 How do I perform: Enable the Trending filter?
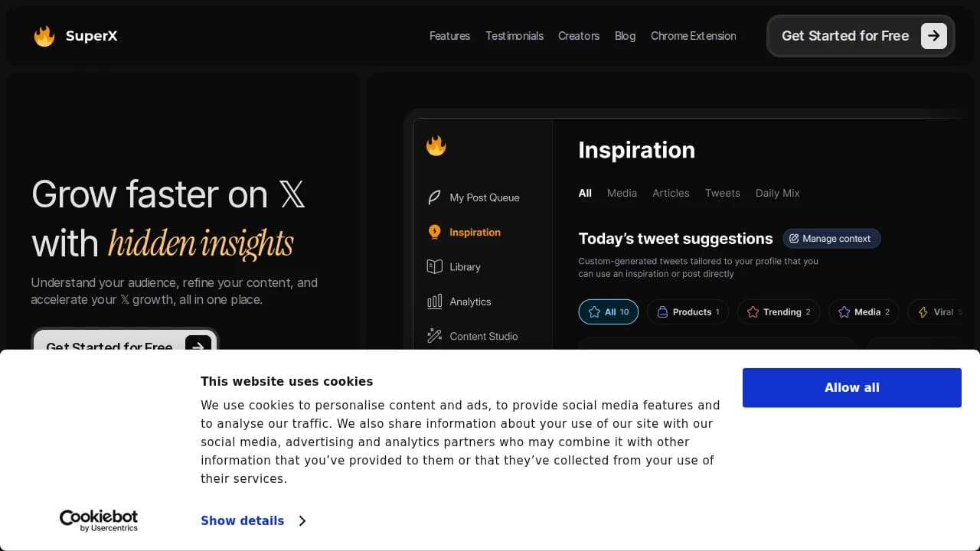pyautogui.click(x=778, y=311)
